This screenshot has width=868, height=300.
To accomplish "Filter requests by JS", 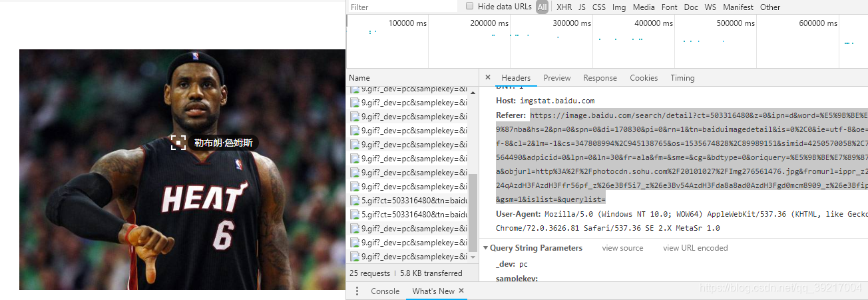I will pyautogui.click(x=582, y=7).
